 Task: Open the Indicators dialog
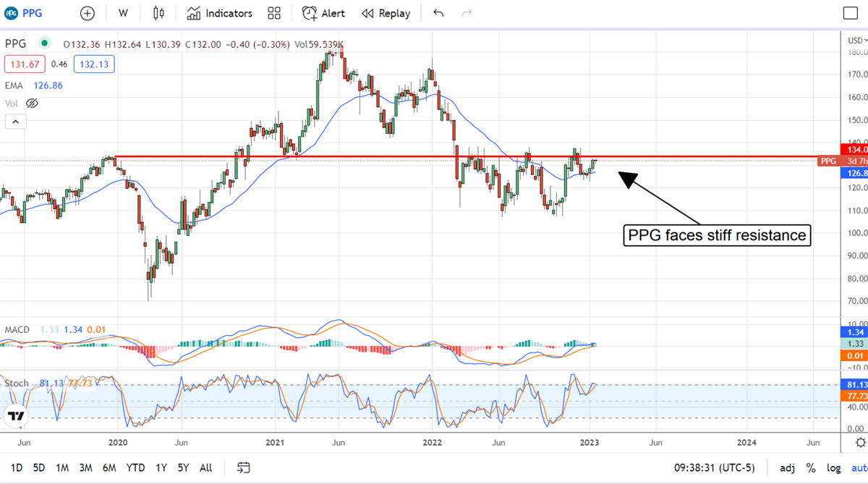pos(219,13)
